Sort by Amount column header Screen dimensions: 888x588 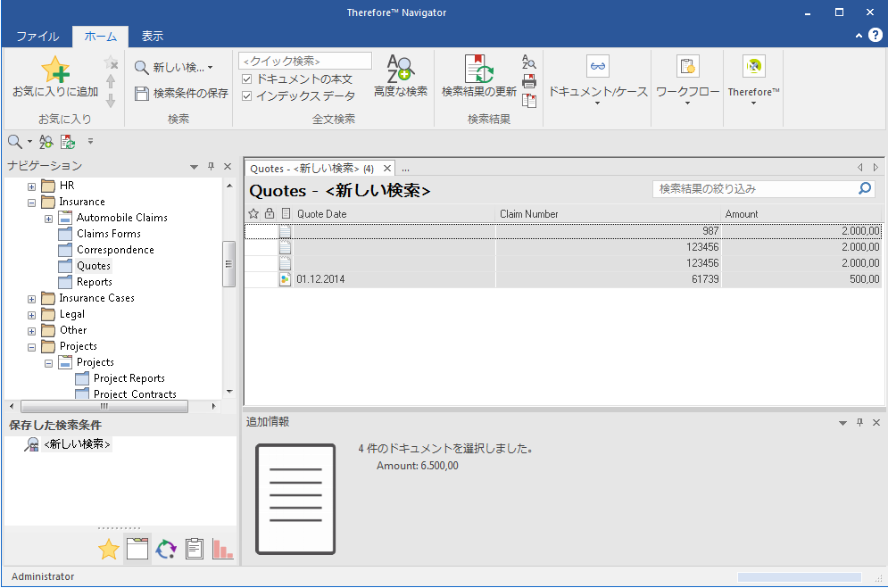pyautogui.click(x=801, y=214)
